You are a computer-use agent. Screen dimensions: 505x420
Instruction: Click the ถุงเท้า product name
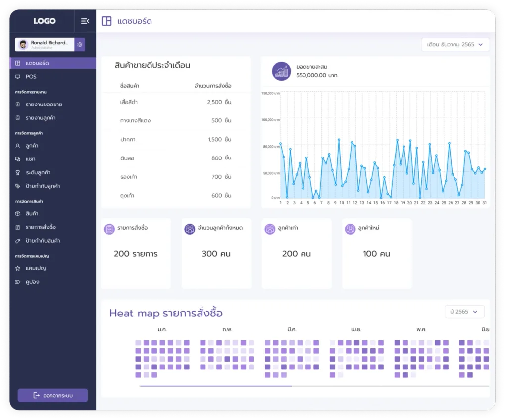(x=127, y=196)
